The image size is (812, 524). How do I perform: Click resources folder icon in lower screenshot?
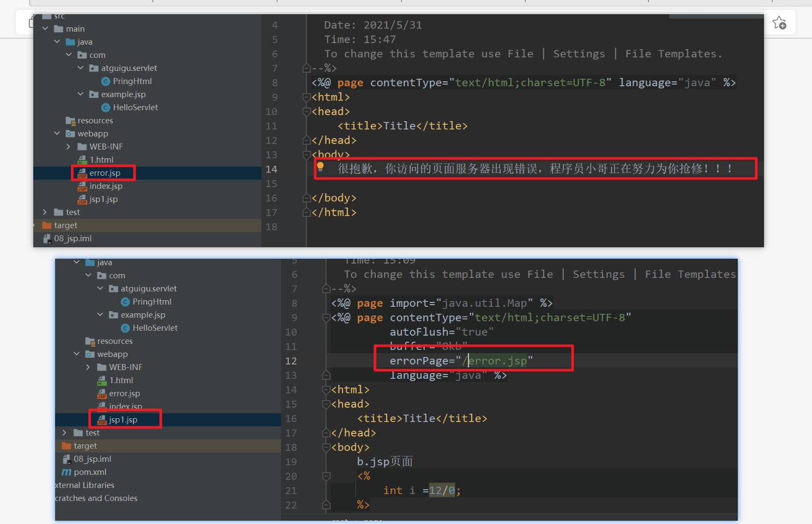click(x=90, y=341)
